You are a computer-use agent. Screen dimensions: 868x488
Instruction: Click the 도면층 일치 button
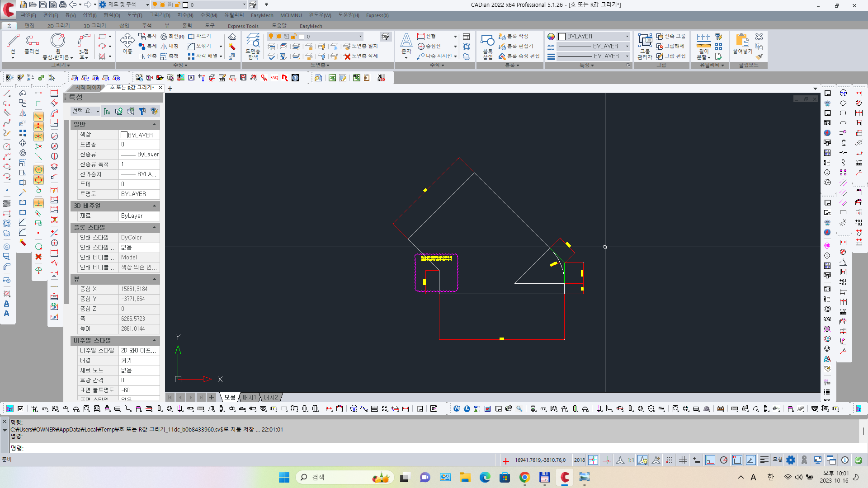click(360, 46)
